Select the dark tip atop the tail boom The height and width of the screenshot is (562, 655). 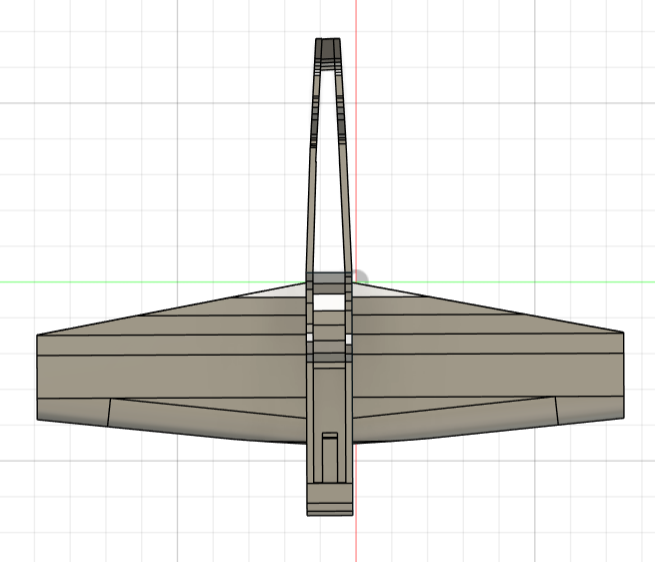coord(328,47)
